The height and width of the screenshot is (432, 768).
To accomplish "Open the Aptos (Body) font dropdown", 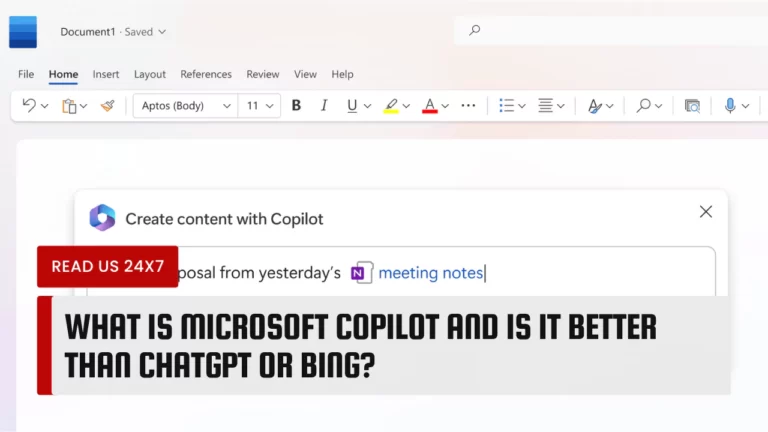I will (x=185, y=106).
